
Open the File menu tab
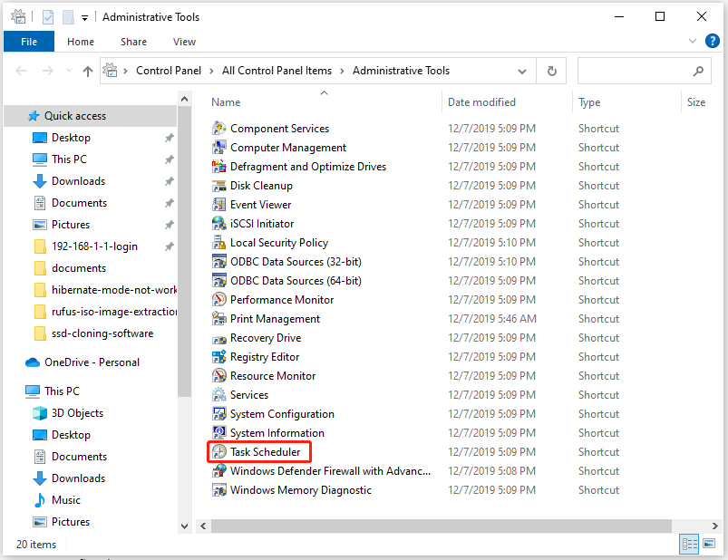click(29, 42)
